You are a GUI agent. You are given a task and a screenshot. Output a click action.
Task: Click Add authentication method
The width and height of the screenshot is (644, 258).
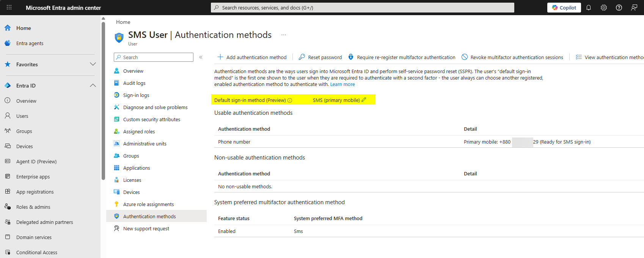coord(252,57)
